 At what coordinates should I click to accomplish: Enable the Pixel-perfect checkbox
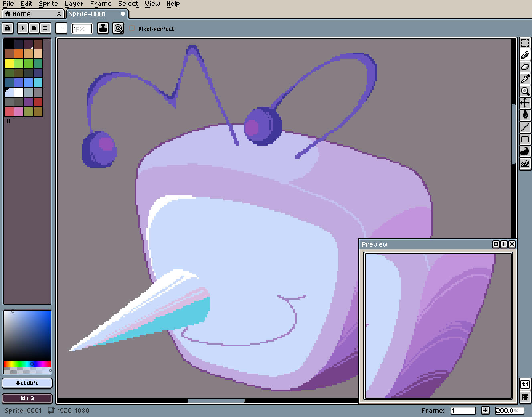[x=132, y=28]
